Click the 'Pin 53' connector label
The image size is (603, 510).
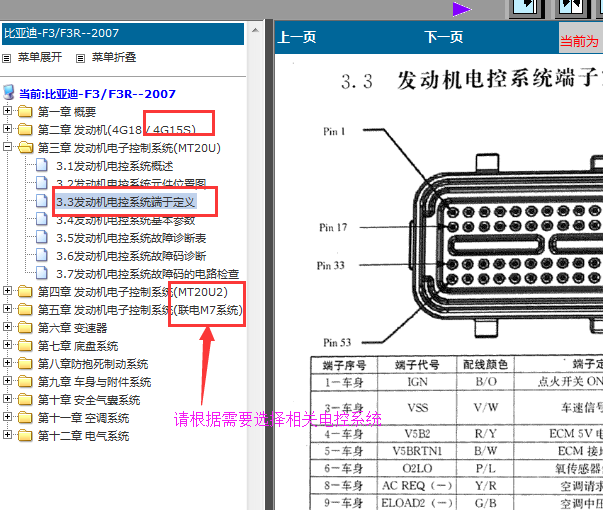(337, 343)
